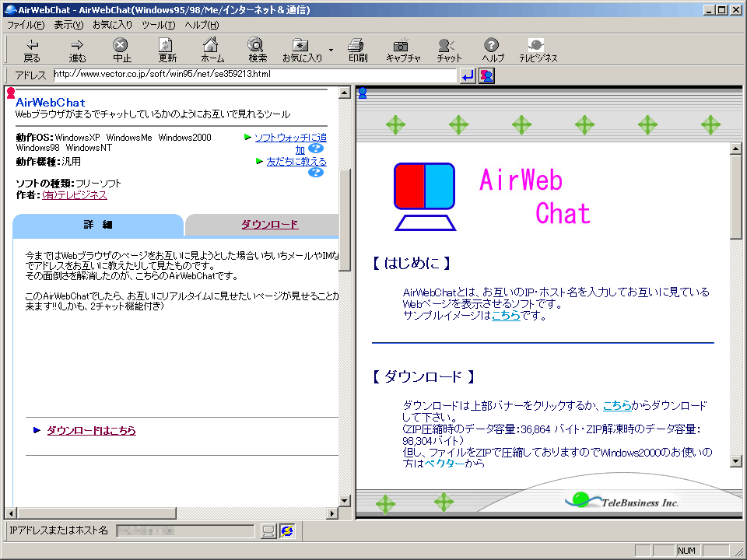747x560 pixels.
Task: Open Help with the ヘルプ toolbar icon
Action: pyautogui.click(x=493, y=51)
